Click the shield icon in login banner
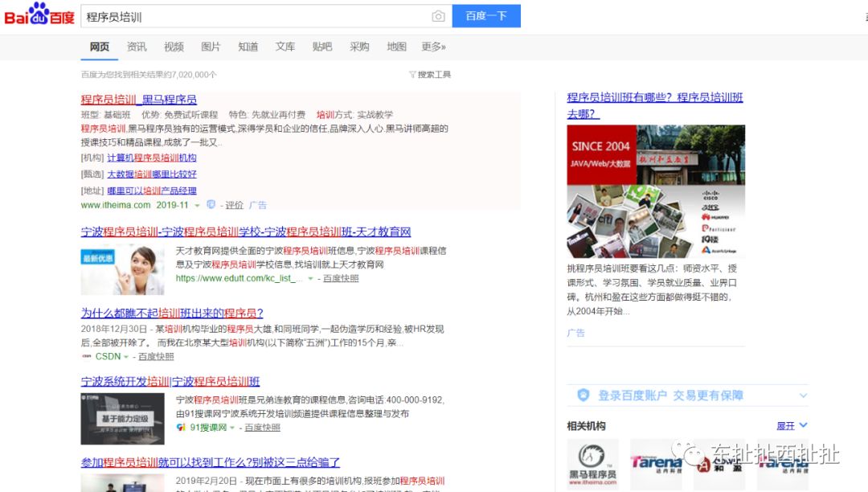Image resolution: width=868 pixels, height=492 pixels. coord(583,396)
